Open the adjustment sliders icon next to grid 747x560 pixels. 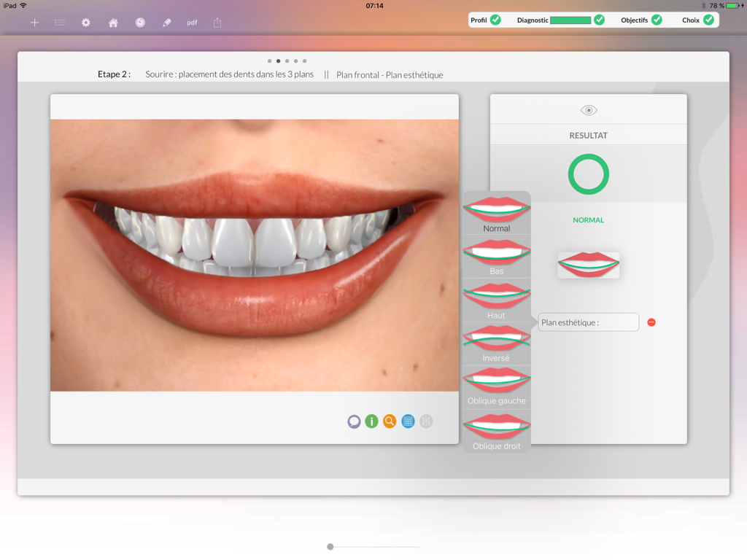tap(426, 421)
